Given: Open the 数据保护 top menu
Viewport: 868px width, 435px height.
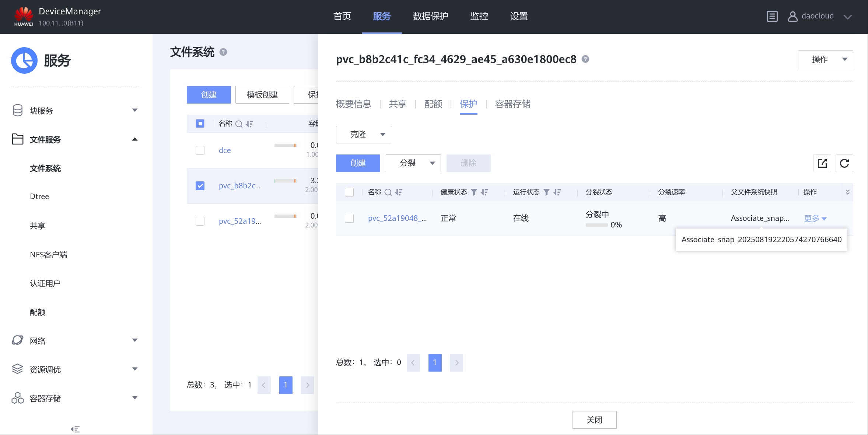Looking at the screenshot, I should point(430,17).
